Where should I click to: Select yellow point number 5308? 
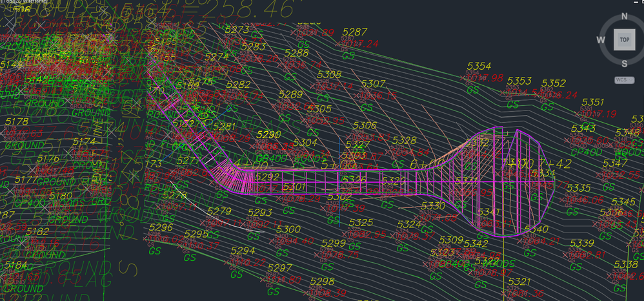pyautogui.click(x=329, y=74)
